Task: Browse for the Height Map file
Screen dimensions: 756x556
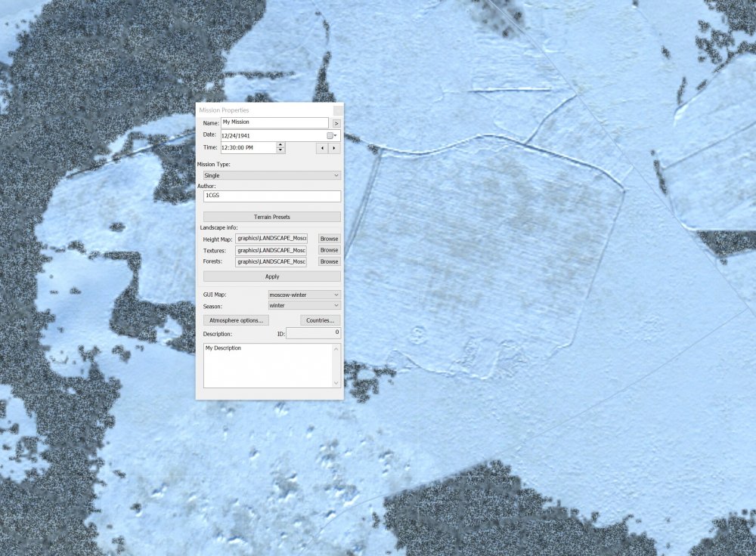Action: tap(329, 239)
